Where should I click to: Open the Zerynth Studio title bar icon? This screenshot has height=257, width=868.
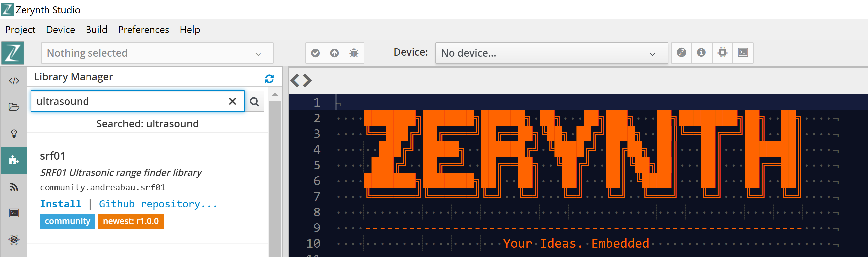point(7,9)
